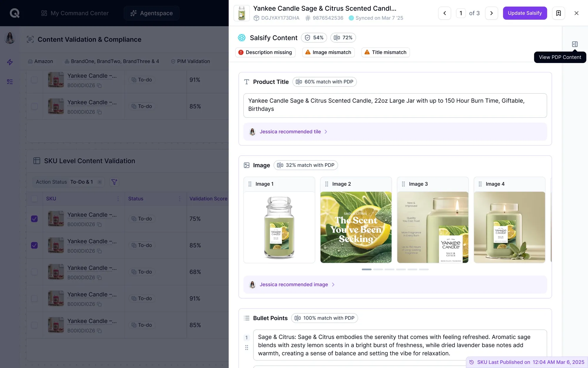Open Image 4 candle with sage thumbnail
This screenshot has height=368, width=588.
click(510, 227)
